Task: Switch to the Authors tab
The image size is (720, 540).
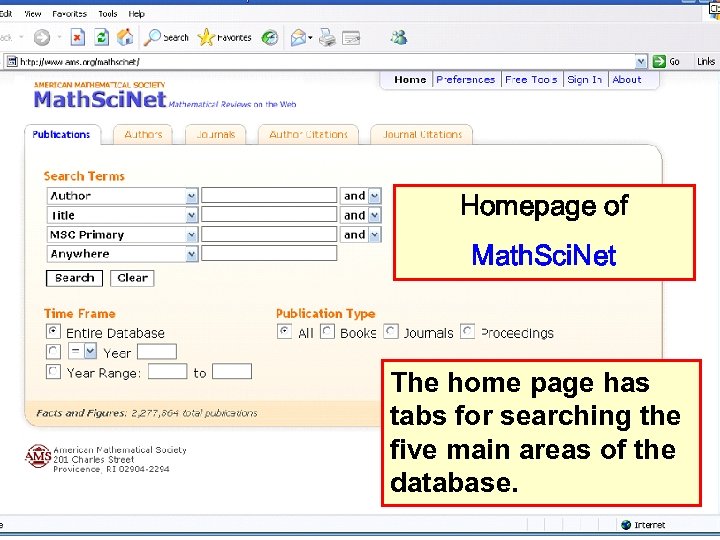Action: click(143, 135)
